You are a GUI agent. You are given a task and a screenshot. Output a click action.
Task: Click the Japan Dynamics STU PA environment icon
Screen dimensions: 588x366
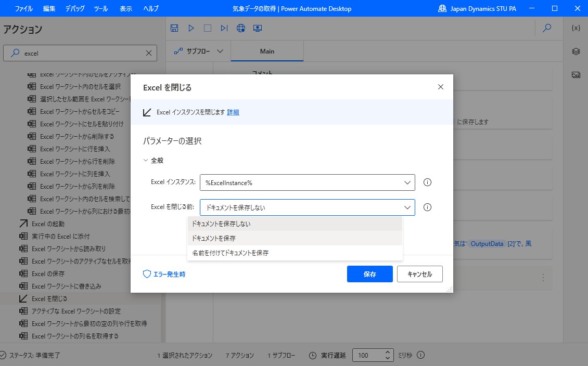[442, 8]
